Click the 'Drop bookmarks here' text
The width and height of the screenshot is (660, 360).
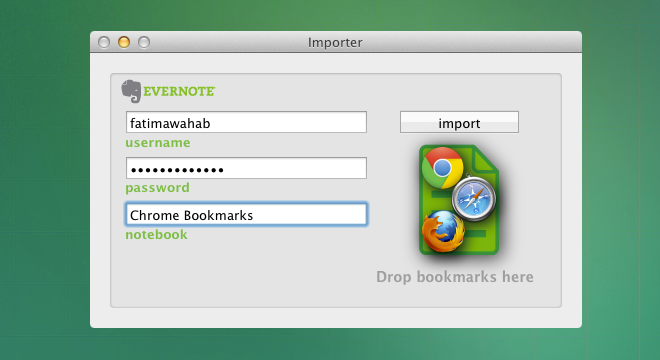[455, 277]
